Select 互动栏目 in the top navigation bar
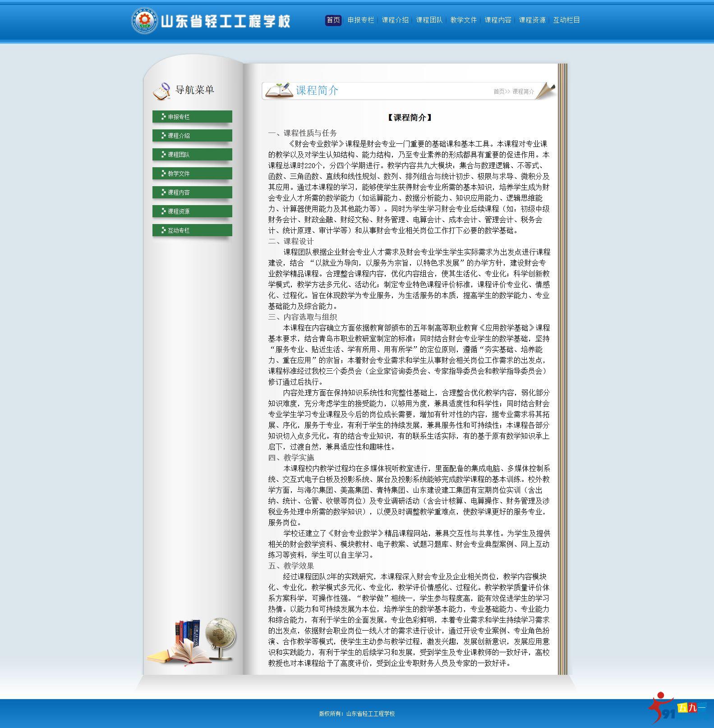714x728 pixels. click(x=567, y=20)
